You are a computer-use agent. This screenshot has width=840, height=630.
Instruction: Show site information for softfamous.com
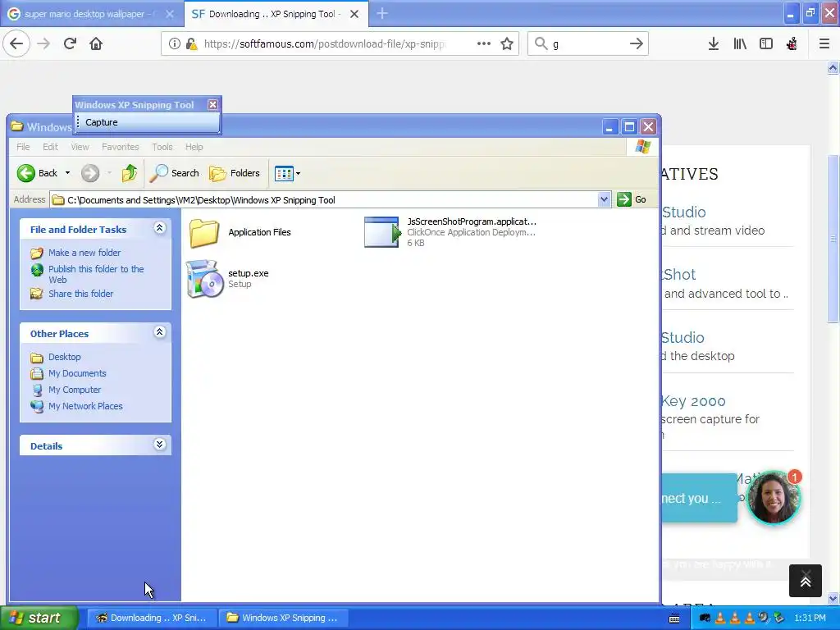tap(174, 43)
